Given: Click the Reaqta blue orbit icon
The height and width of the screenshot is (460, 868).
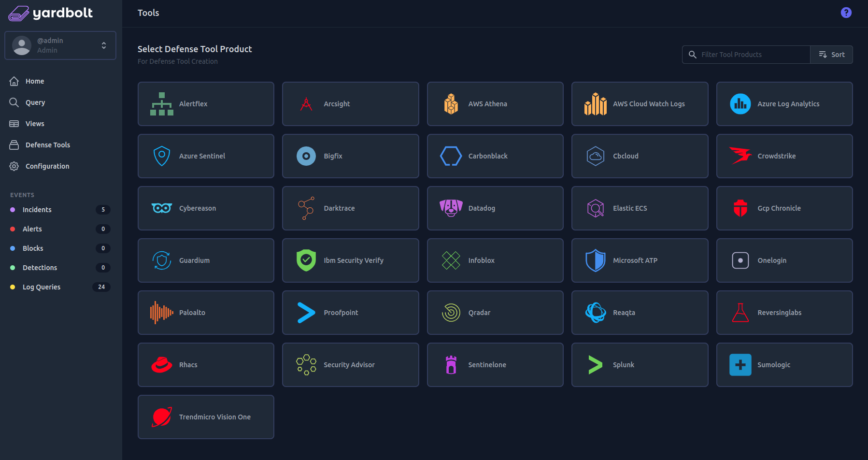Looking at the screenshot, I should click(596, 313).
